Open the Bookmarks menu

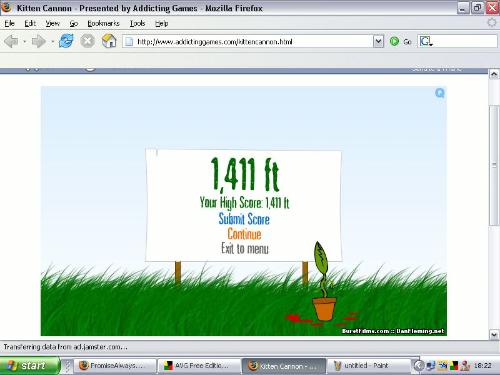(103, 23)
